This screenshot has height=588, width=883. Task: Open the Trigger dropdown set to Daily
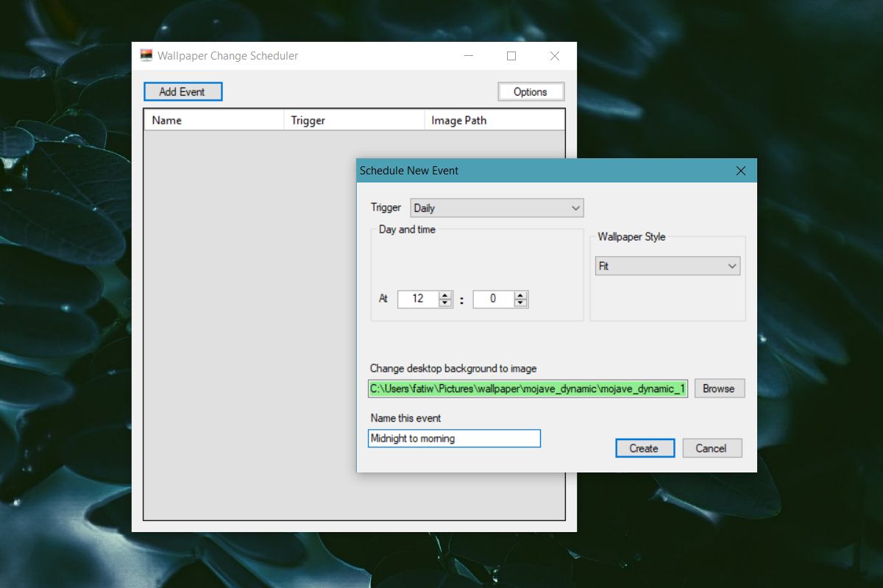click(497, 208)
